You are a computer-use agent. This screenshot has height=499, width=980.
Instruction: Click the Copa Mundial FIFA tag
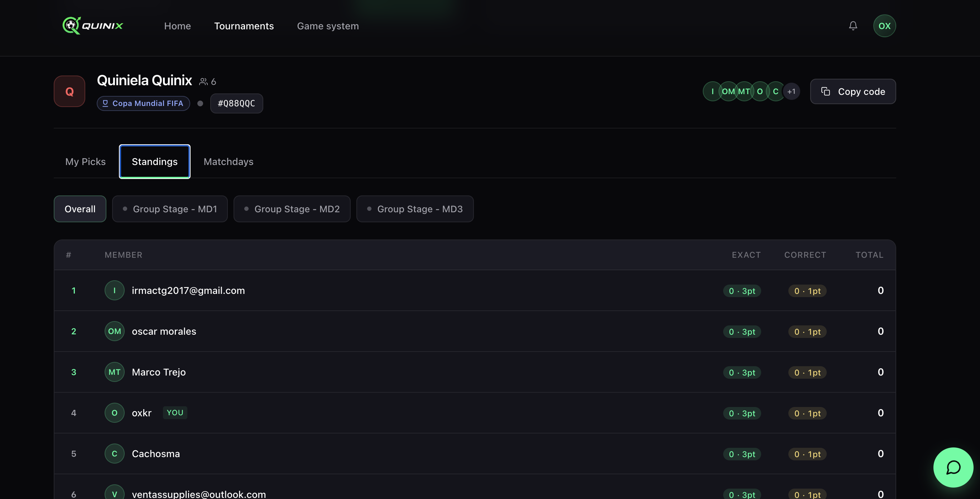point(143,103)
